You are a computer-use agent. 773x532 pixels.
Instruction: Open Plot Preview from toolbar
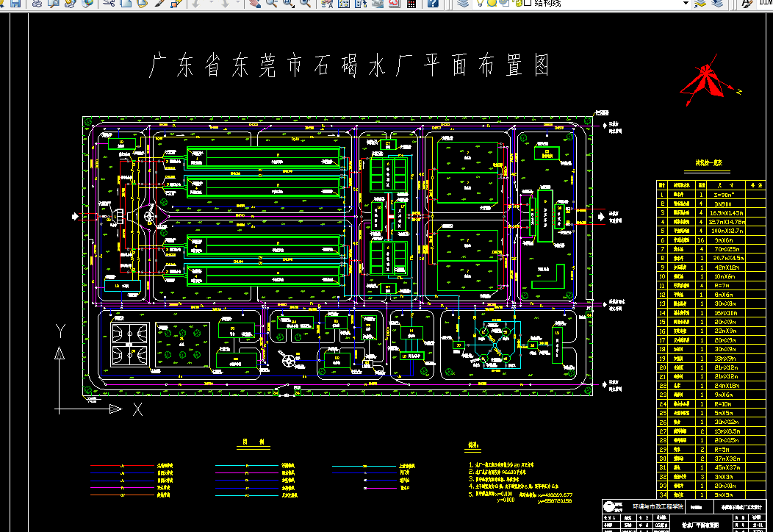53,3
